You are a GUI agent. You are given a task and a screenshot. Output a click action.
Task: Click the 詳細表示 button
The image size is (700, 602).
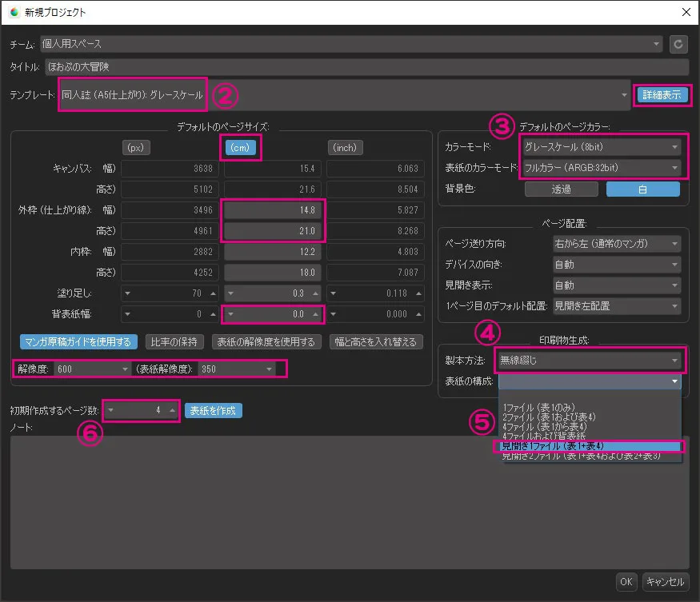point(662,94)
